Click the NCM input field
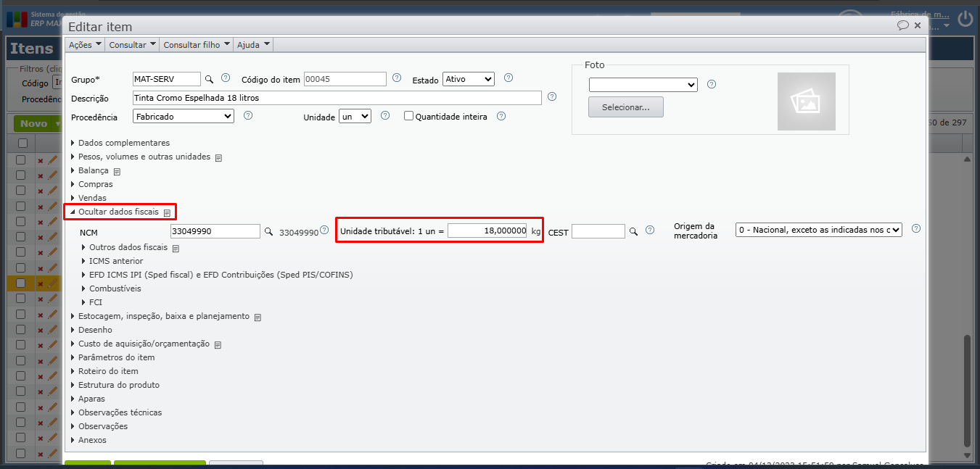Viewport: 980px width, 469px height. click(215, 231)
